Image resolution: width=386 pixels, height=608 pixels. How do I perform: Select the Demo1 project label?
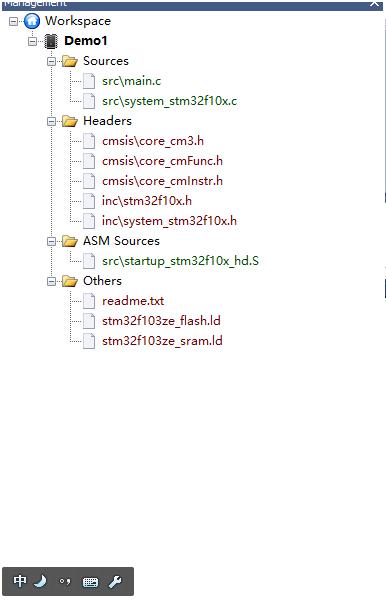(85, 41)
